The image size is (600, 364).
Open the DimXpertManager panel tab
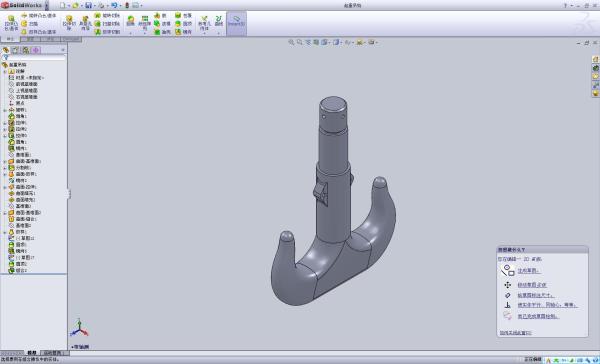(36, 50)
